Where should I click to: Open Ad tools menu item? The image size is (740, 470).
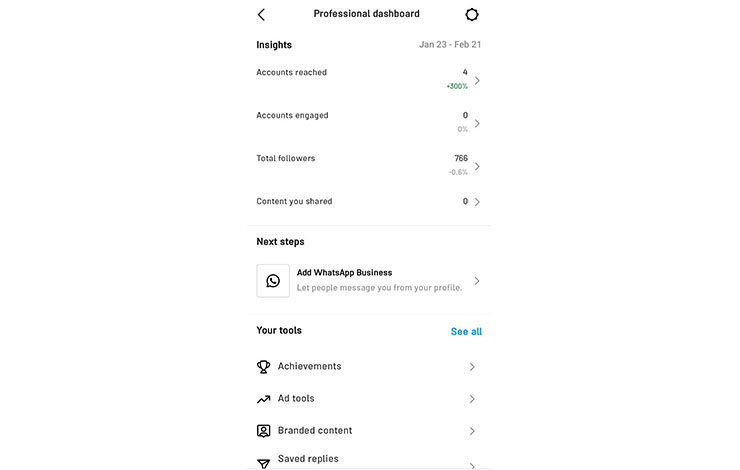click(296, 399)
